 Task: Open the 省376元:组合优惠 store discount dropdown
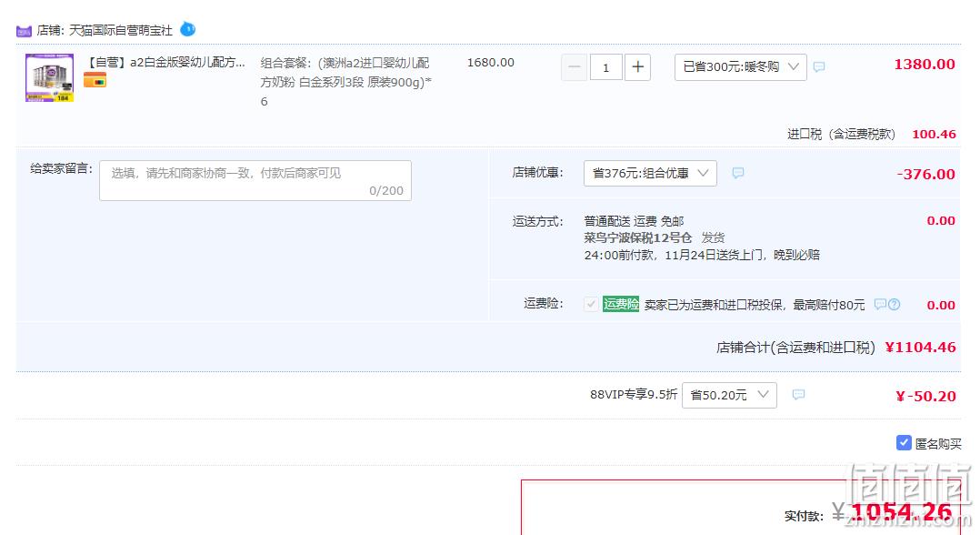(x=650, y=173)
